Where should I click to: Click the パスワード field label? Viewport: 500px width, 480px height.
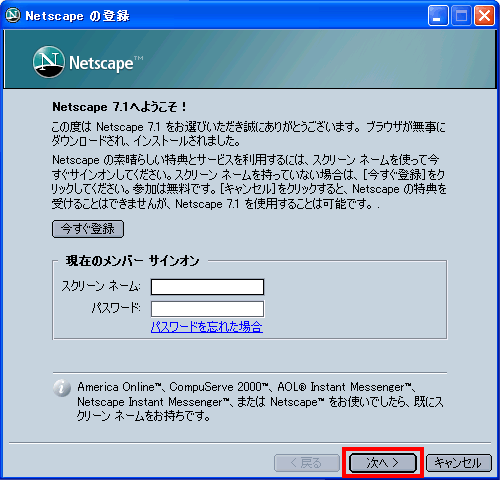[x=116, y=308]
